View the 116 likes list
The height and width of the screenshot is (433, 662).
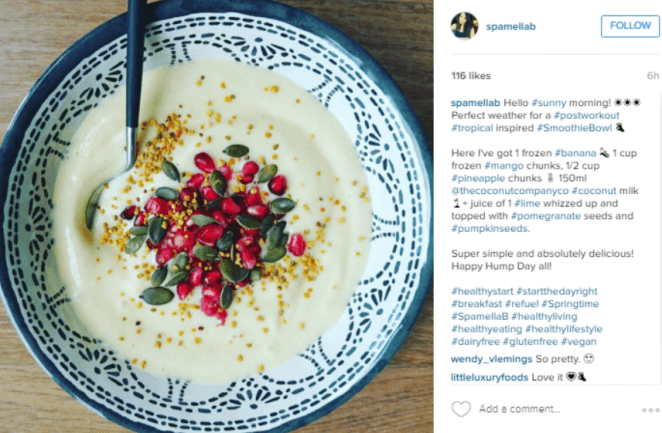pos(471,76)
